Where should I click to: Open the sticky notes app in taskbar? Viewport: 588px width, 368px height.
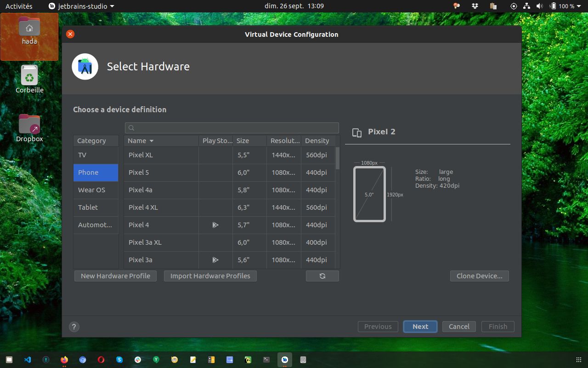[193, 360]
